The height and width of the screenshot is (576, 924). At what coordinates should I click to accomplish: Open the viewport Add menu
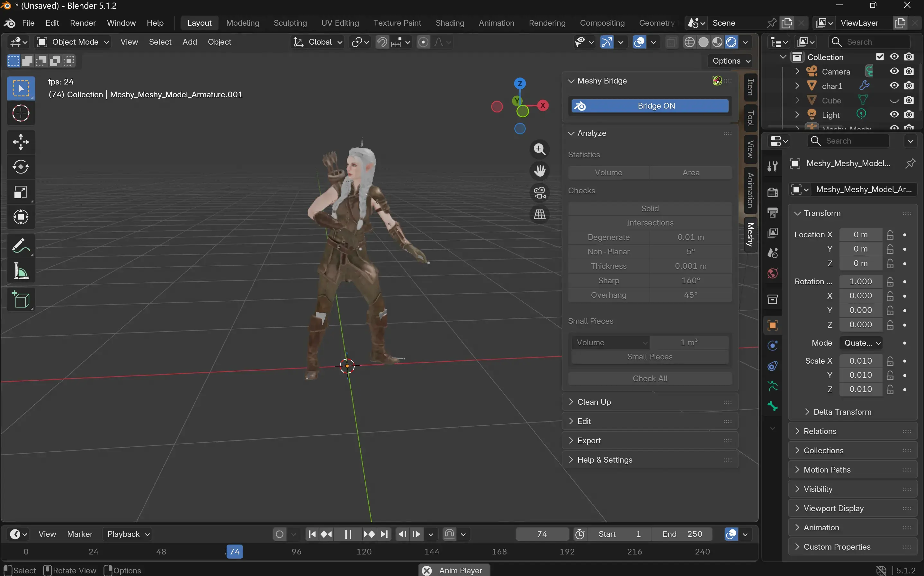click(189, 42)
